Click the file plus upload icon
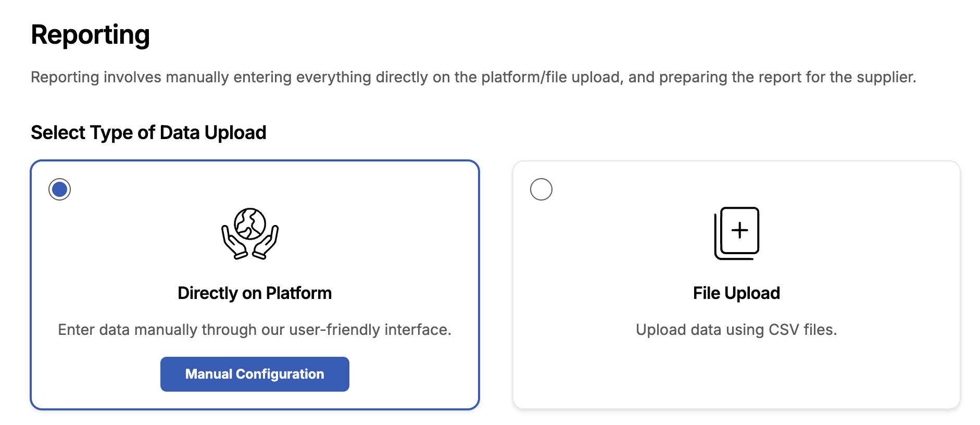 click(736, 233)
